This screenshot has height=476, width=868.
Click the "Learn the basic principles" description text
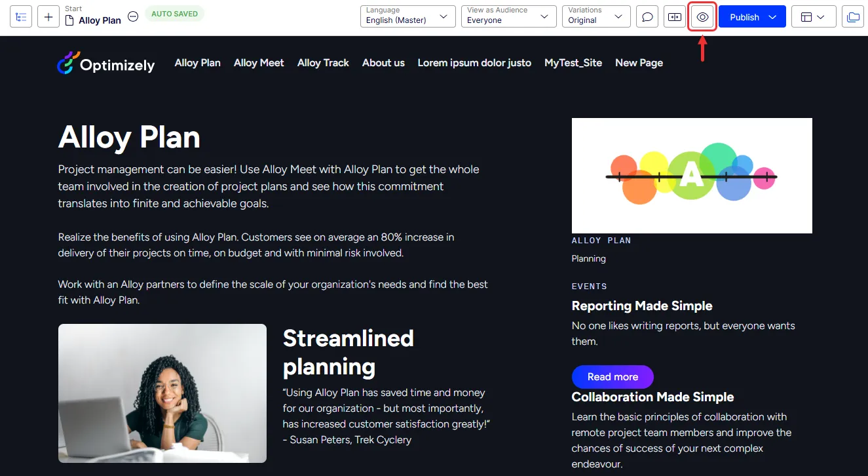click(x=681, y=441)
